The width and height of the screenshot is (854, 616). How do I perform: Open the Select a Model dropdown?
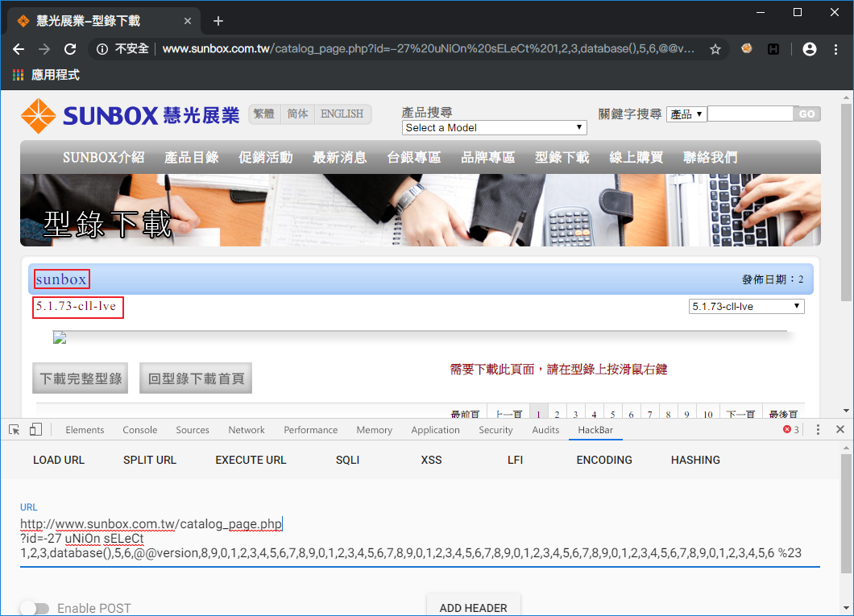pos(494,128)
